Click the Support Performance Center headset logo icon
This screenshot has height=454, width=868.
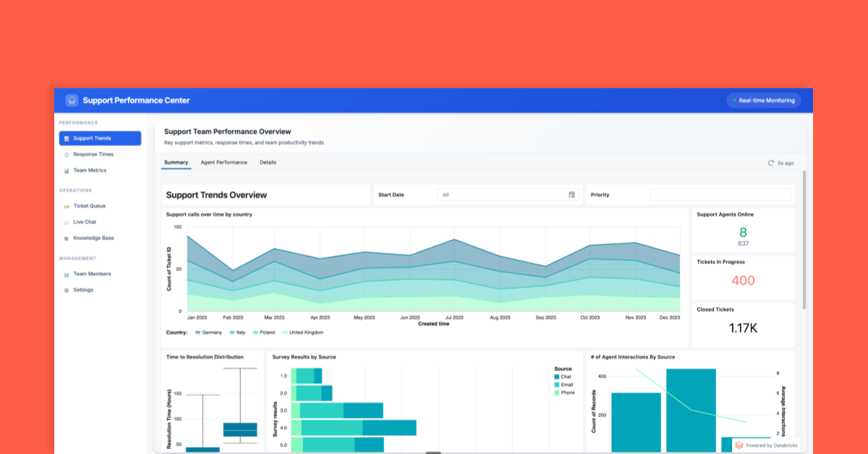point(71,100)
